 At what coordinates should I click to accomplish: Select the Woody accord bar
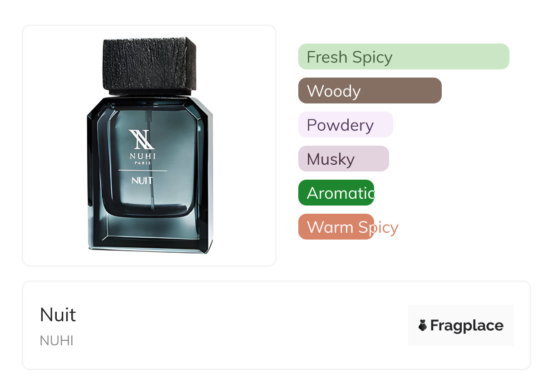(370, 91)
